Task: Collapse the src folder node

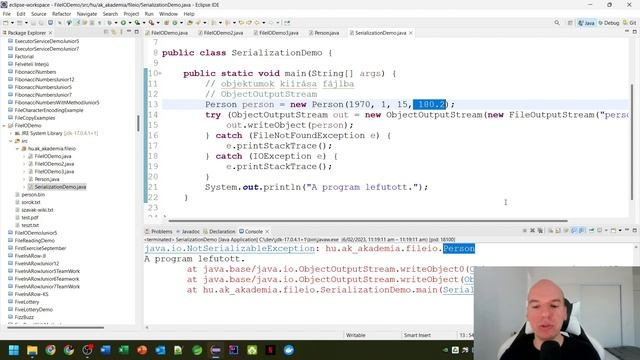Action: pos(11,141)
